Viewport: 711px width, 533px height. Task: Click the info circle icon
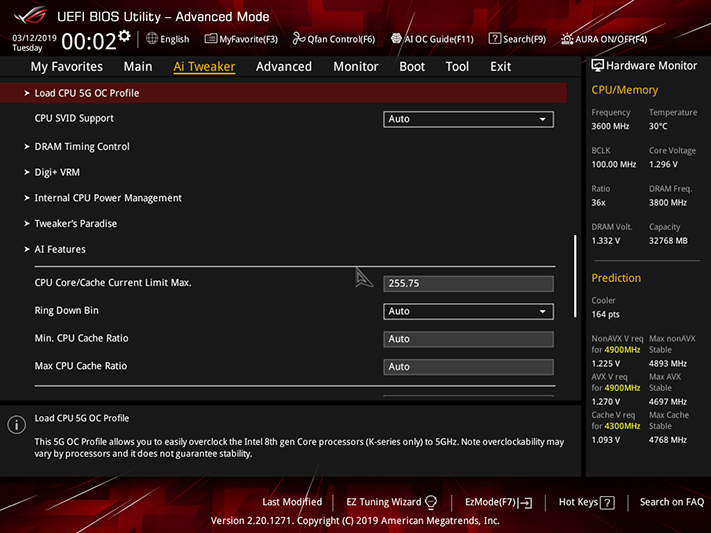(x=16, y=425)
